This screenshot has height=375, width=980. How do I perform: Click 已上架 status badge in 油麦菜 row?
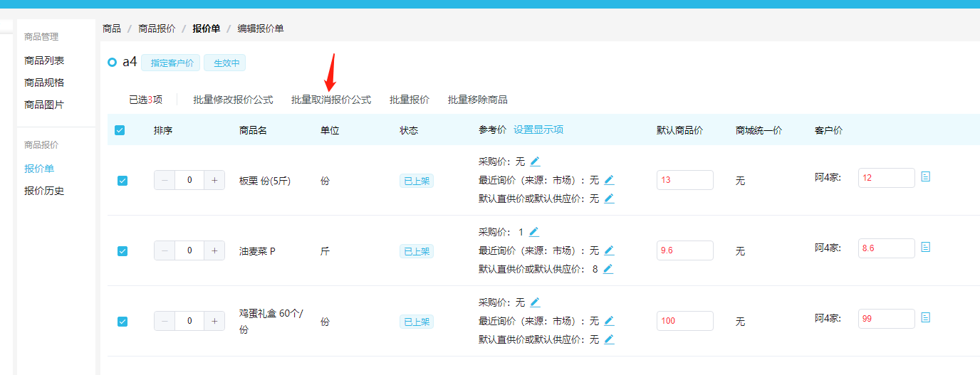point(417,251)
